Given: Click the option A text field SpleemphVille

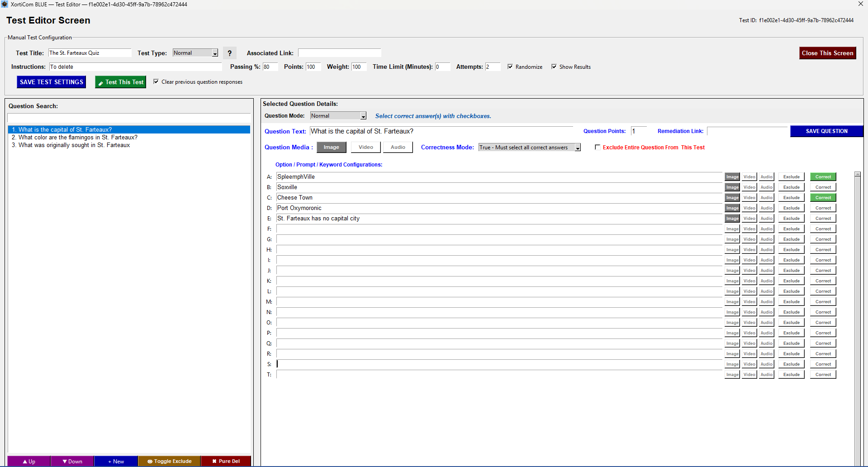Looking at the screenshot, I should 499,177.
